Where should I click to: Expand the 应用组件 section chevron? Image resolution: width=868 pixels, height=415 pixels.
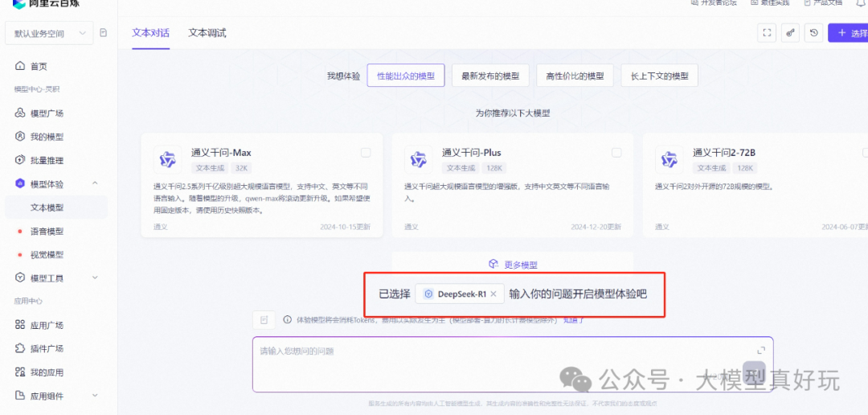94,396
